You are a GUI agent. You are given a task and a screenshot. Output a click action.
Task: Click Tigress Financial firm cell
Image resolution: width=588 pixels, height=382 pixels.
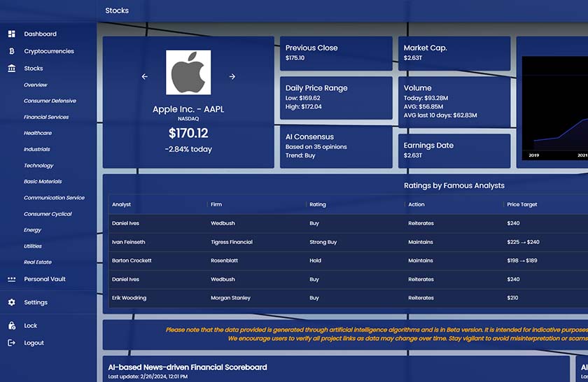click(232, 242)
